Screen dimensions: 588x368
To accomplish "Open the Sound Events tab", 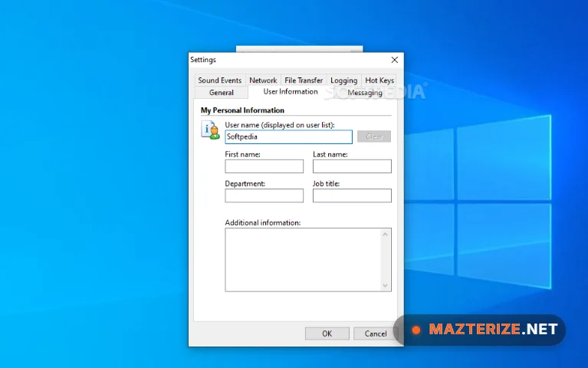I will point(220,80).
